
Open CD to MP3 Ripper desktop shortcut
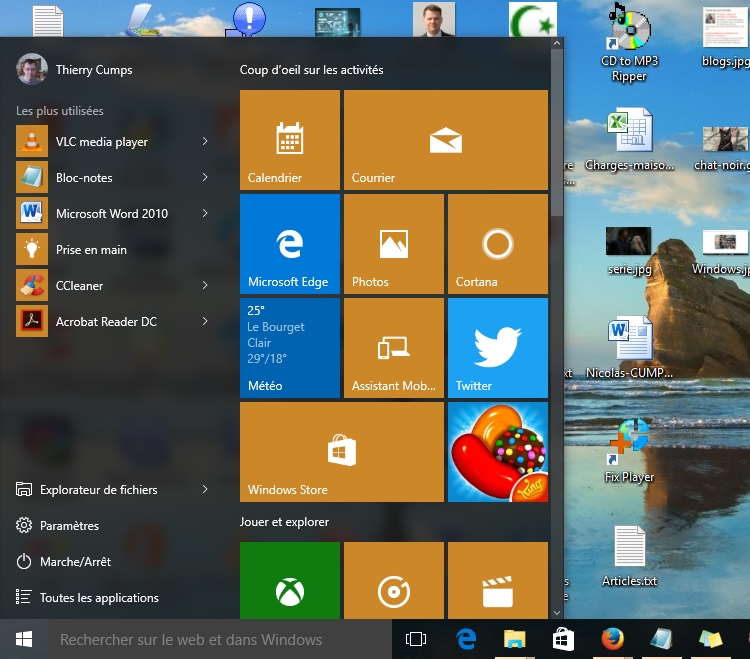pos(629,44)
